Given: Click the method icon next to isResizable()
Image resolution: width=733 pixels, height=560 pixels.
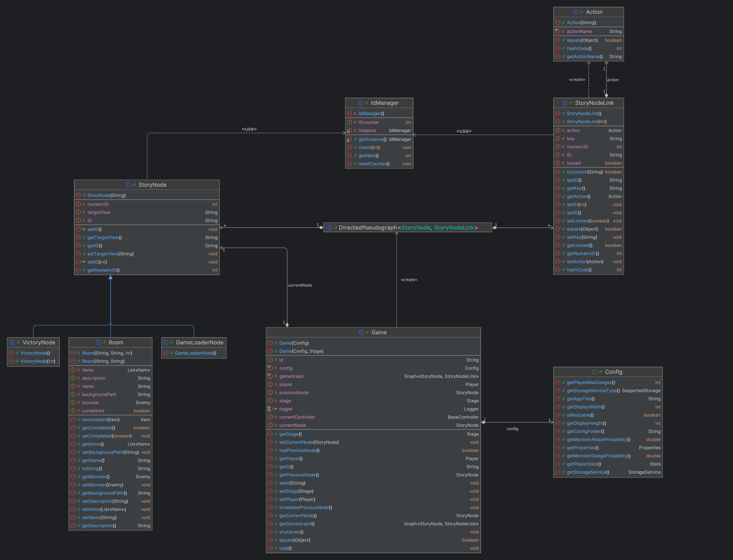Looking at the screenshot, I should click(x=558, y=415).
